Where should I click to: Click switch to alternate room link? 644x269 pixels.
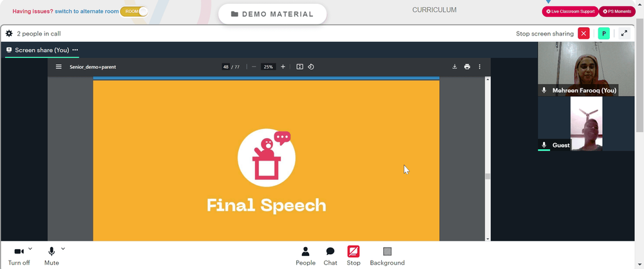(87, 12)
